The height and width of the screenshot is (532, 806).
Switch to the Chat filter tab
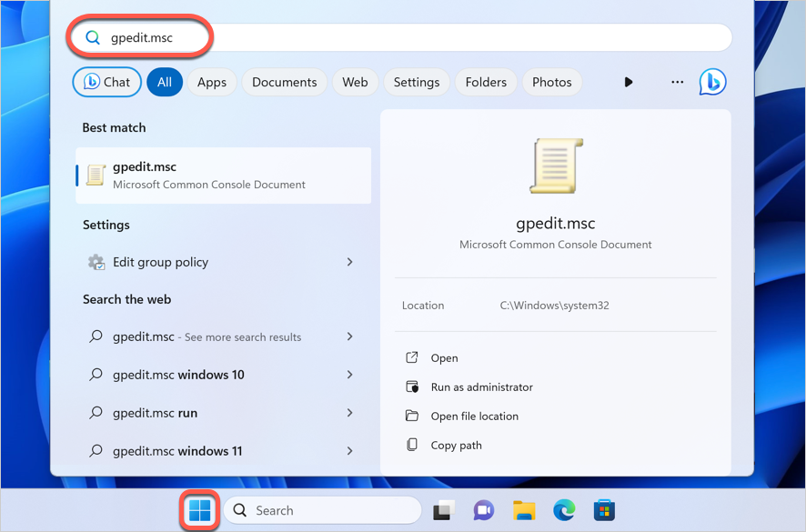(107, 82)
